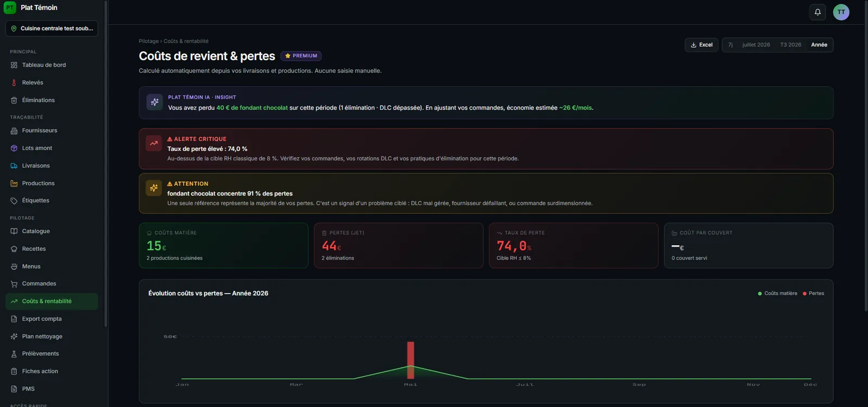Switch to juillet 2026 period
868x407 pixels.
tap(756, 45)
